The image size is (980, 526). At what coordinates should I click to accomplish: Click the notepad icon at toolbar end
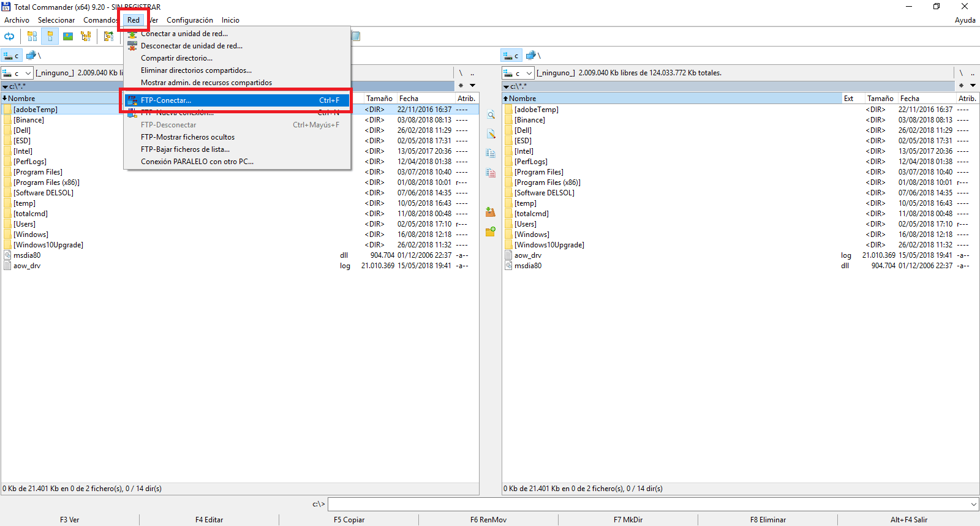(x=355, y=36)
